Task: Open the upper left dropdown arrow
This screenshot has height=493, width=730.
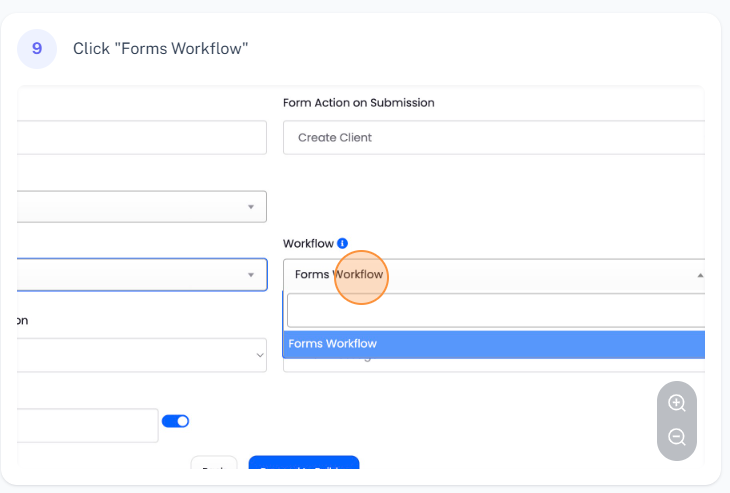Action: pos(249,207)
